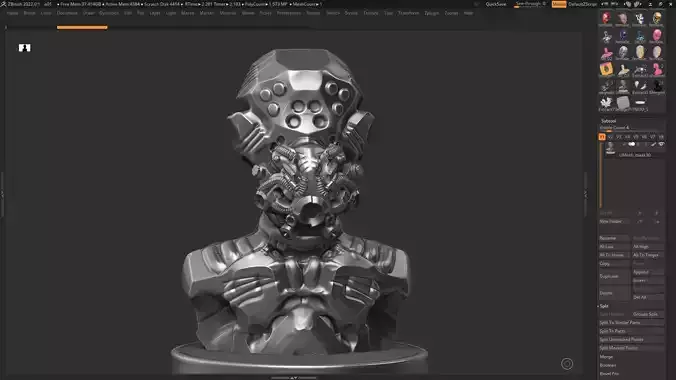Collapse the Subtool palette header
This screenshot has height=380, width=676.
(x=608, y=121)
